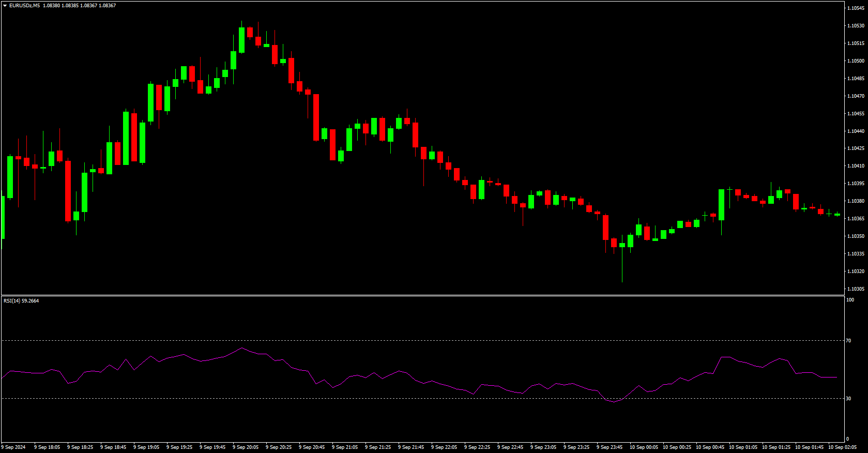The width and height of the screenshot is (868, 453).
Task: Select the 1.10380 price label
Action: [x=856, y=201]
